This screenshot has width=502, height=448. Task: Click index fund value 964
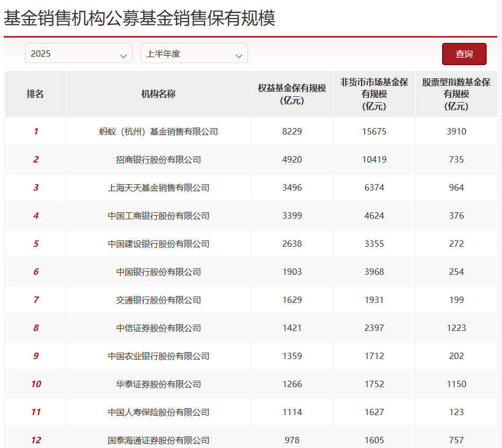[x=456, y=187]
